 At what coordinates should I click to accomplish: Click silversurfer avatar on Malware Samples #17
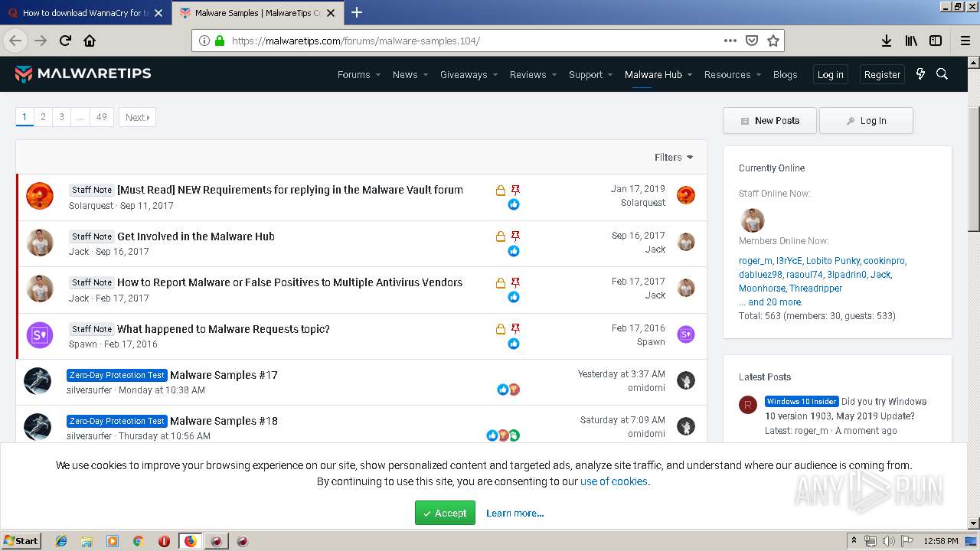[x=38, y=381]
